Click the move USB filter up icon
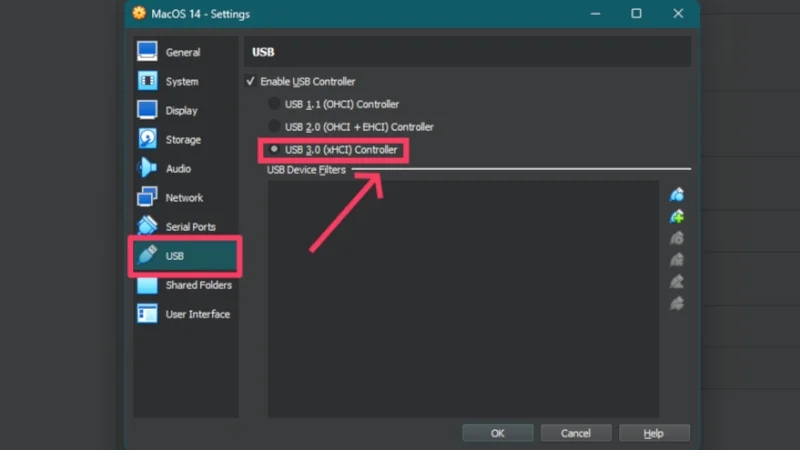This screenshot has height=450, width=800. click(677, 282)
